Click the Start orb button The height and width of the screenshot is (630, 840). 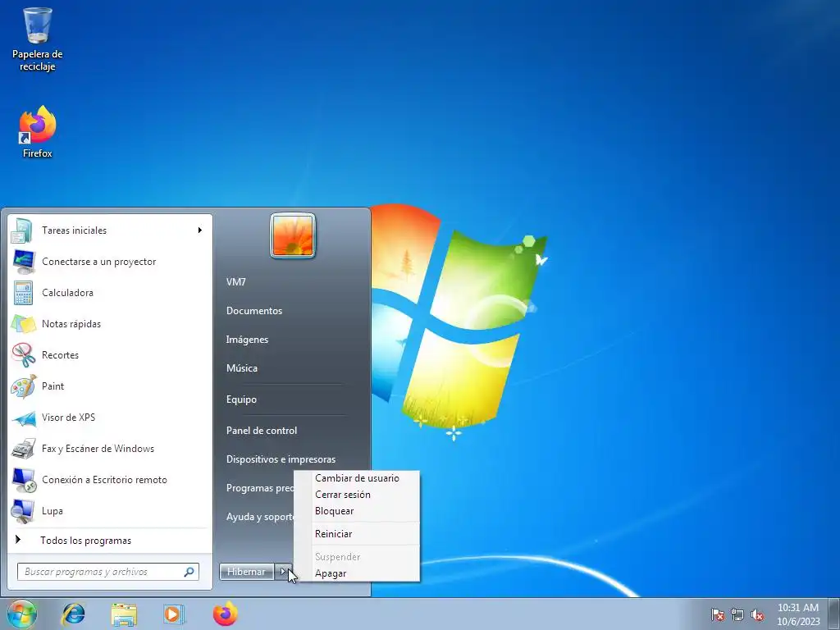tap(21, 614)
